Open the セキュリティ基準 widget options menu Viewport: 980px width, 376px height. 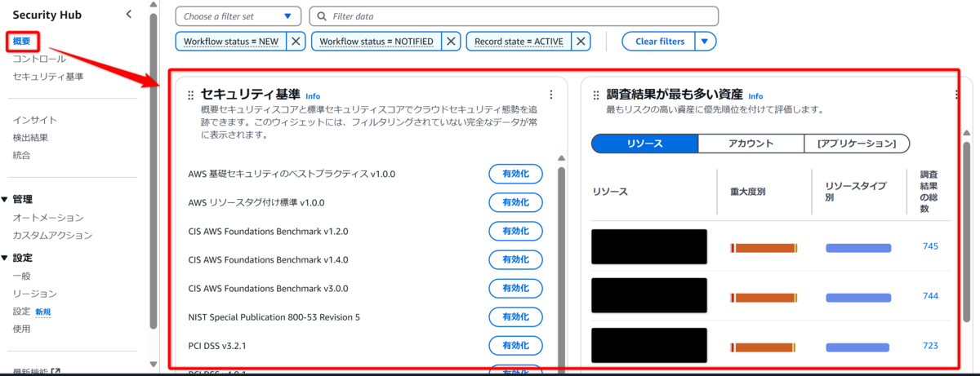point(551,95)
